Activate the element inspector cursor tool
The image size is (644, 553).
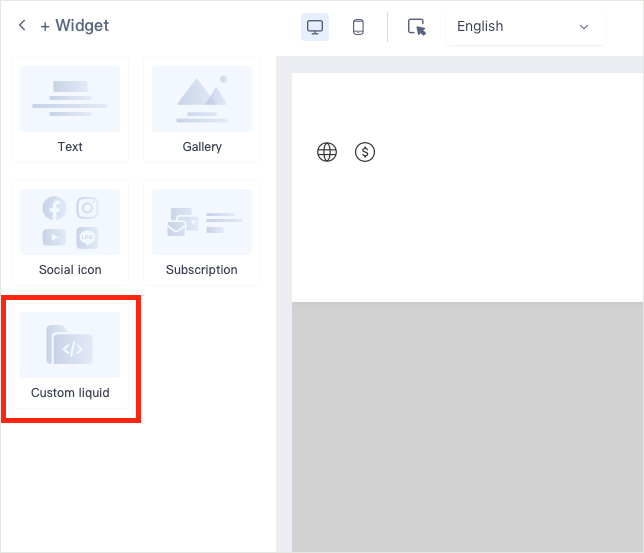pos(416,27)
